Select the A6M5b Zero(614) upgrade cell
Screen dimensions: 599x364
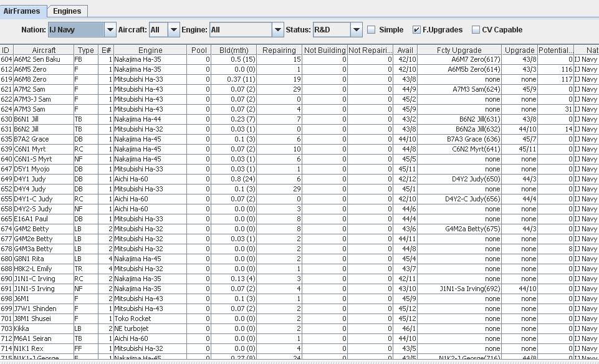[459, 70]
